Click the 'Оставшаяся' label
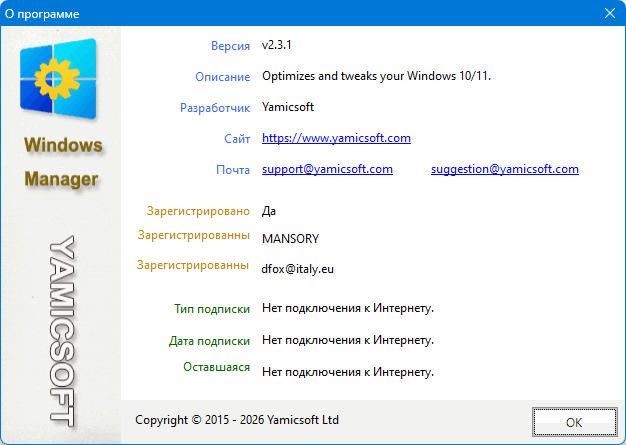The height and width of the screenshot is (445, 626). (x=216, y=367)
